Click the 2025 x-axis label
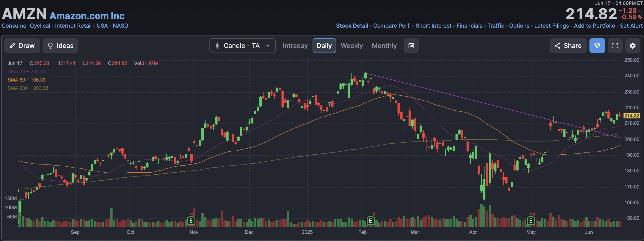The image size is (644, 241). point(307,232)
